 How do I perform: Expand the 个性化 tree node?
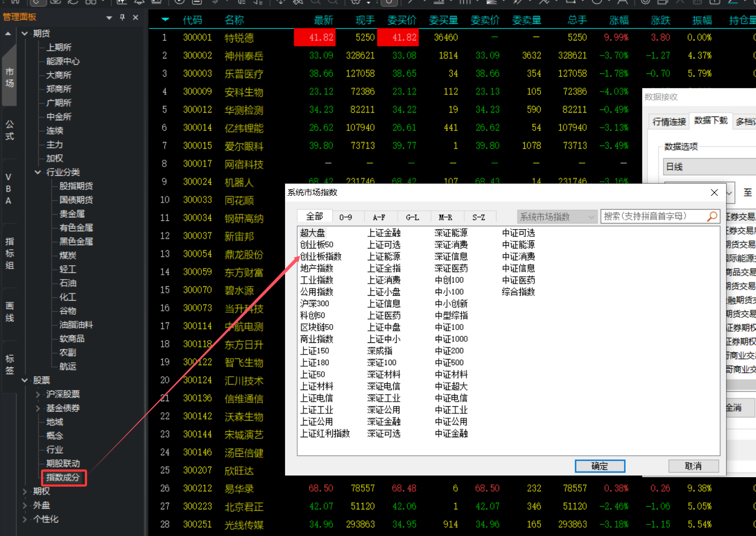[x=24, y=519]
